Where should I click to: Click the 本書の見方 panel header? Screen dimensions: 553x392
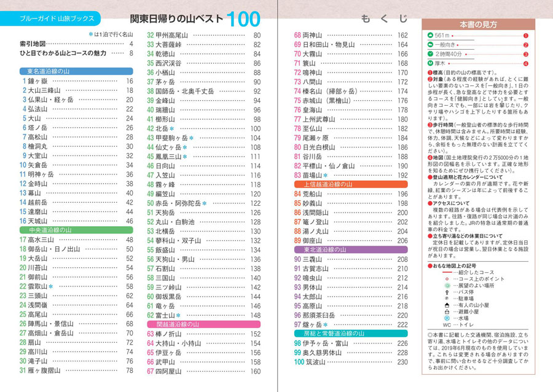(x=478, y=25)
